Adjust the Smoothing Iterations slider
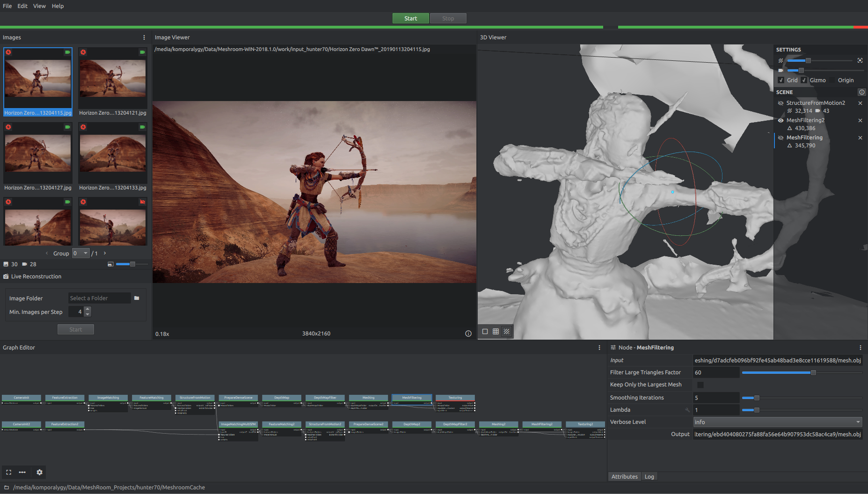The height and width of the screenshot is (494, 868). click(757, 398)
